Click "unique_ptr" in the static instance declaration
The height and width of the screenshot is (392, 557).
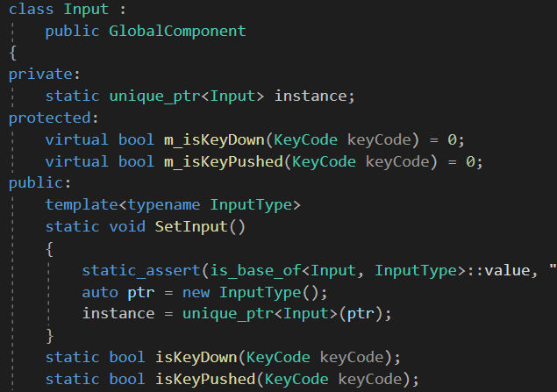155,96
